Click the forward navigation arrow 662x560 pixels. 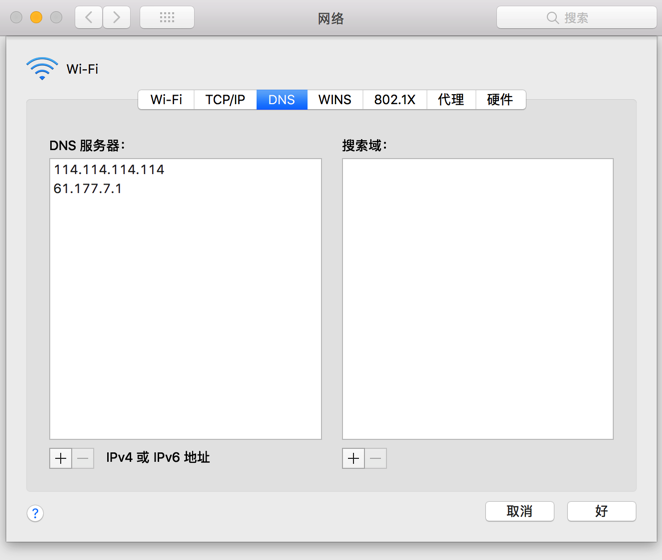coord(117,17)
